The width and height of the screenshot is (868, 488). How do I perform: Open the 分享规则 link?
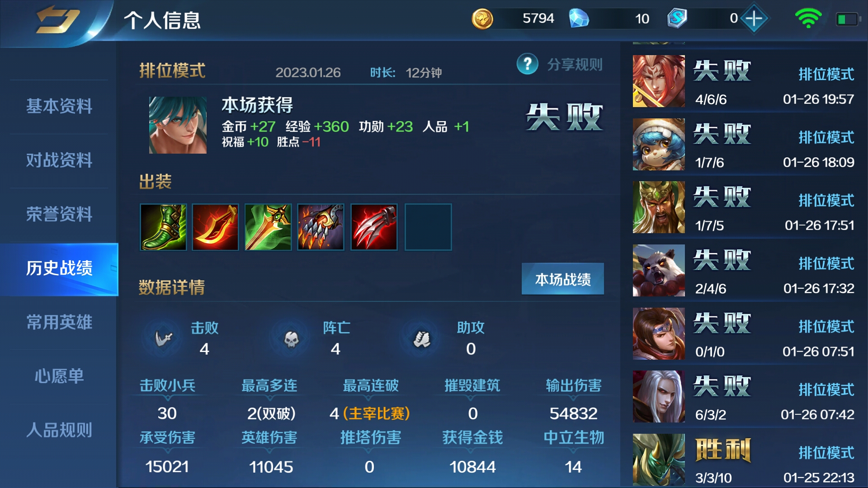tap(575, 65)
